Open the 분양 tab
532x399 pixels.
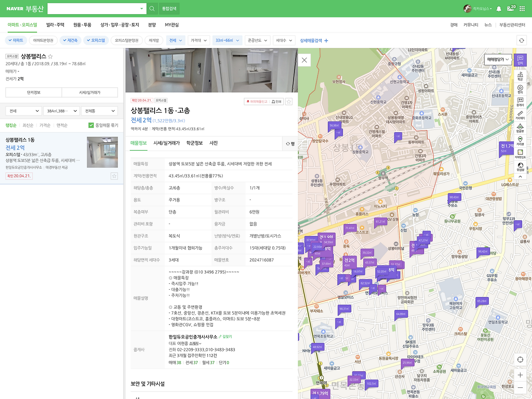coord(152,25)
